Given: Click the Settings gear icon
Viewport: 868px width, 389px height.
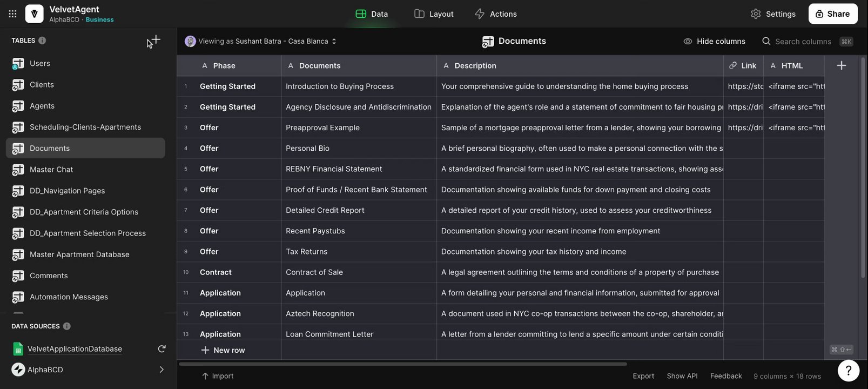Looking at the screenshot, I should tap(756, 14).
